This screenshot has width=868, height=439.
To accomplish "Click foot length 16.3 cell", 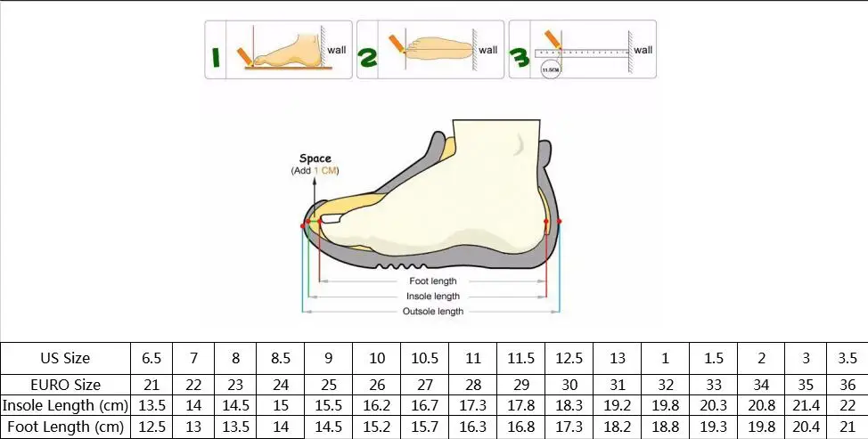I will pyautogui.click(x=473, y=427).
